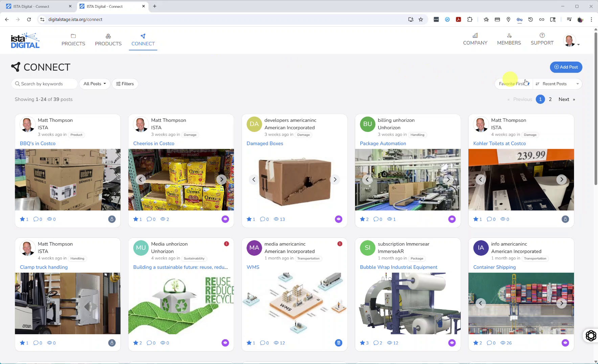Viewport: 598px width, 364px height.
Task: Toggle favorite star on Package Automation post
Action: pyautogui.click(x=363, y=219)
